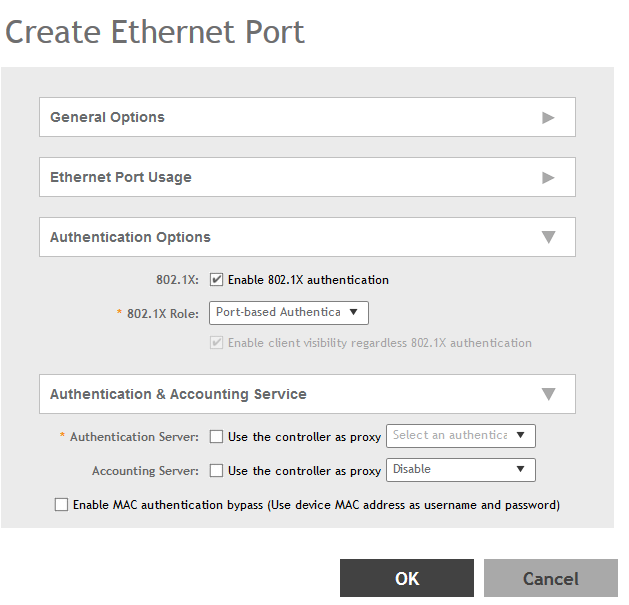Click the MAC authentication bypass label text
629x605 pixels.
tap(316, 505)
